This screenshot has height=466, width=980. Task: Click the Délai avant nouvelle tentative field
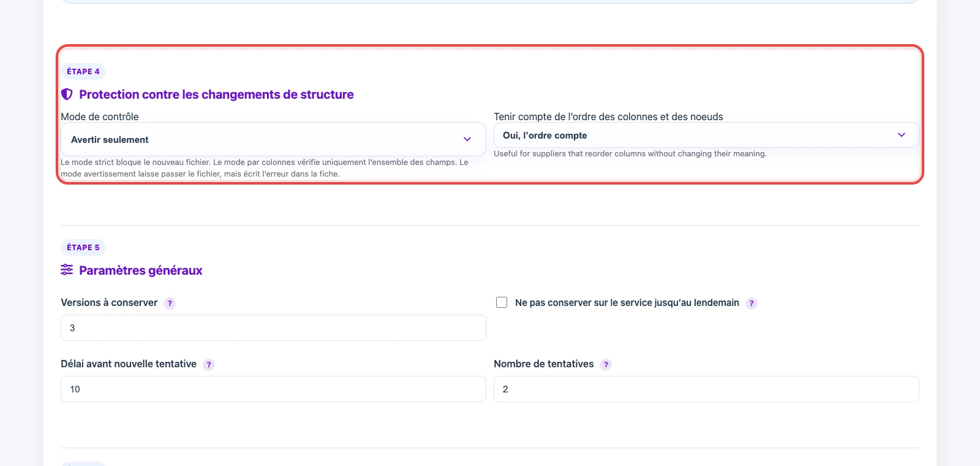273,389
